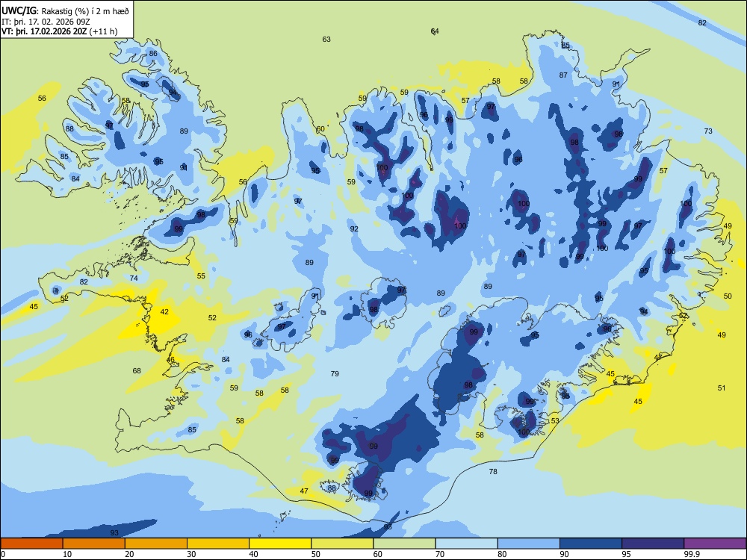Click the 70–80 light blue legend swatch

pyautogui.click(x=466, y=544)
